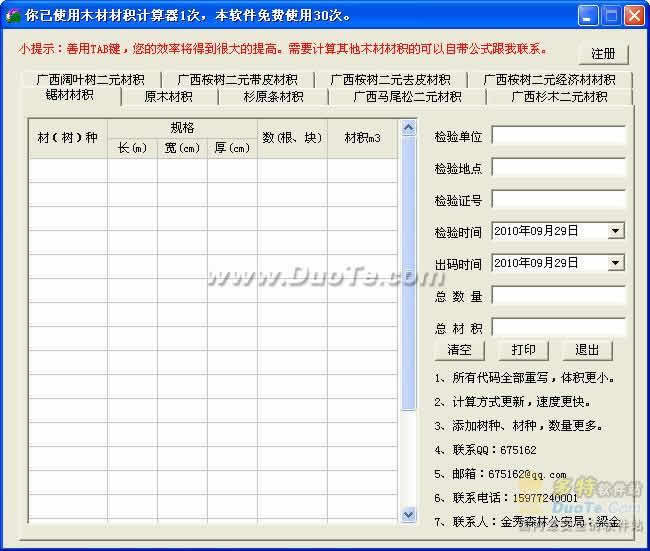Screen dimensions: 650x551
Task: Click the table scrollbar down arrow
Action: [408, 514]
